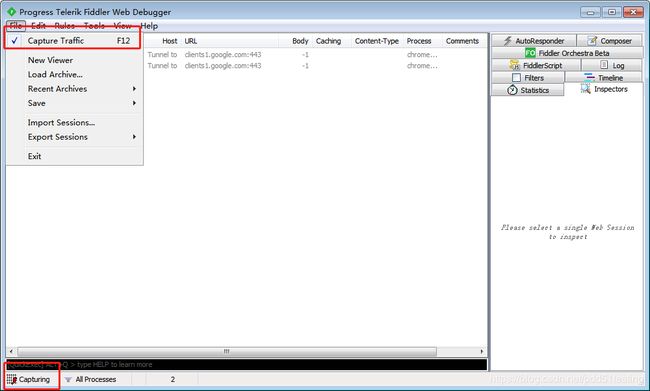Click horizontal scrollbar thumb in session list
The width and height of the screenshot is (650, 391).
(x=227, y=352)
